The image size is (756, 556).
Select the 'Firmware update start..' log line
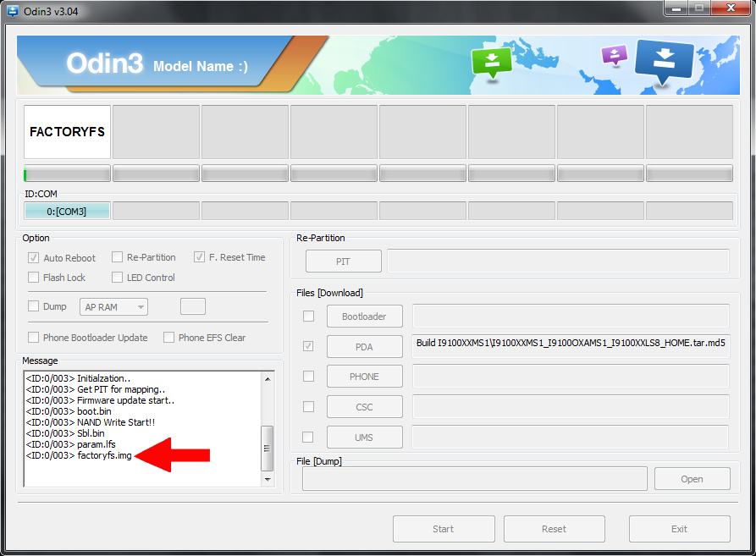tap(100, 400)
